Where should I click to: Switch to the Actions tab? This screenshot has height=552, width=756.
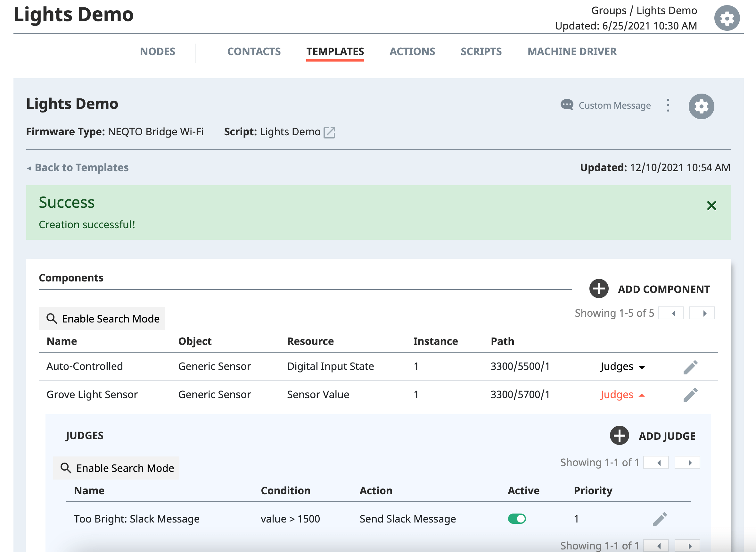(412, 52)
